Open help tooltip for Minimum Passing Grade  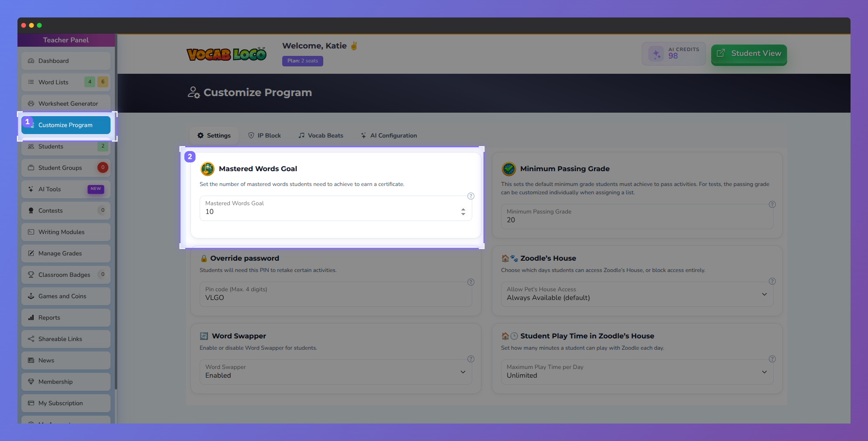click(x=772, y=204)
